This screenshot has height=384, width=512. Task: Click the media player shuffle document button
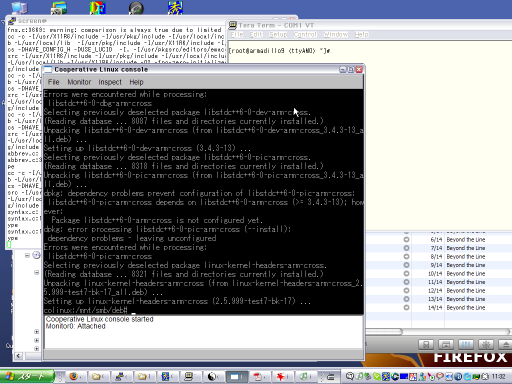426,345
